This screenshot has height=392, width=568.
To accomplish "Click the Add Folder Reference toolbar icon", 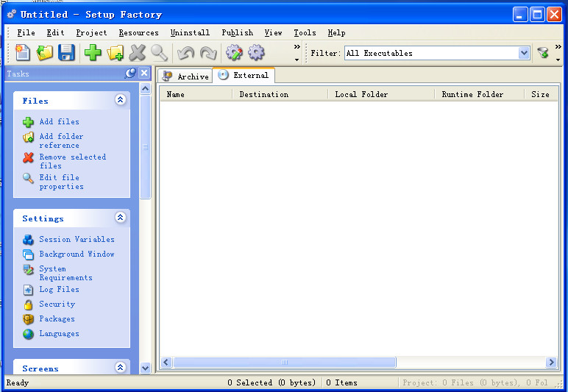I will pos(116,53).
